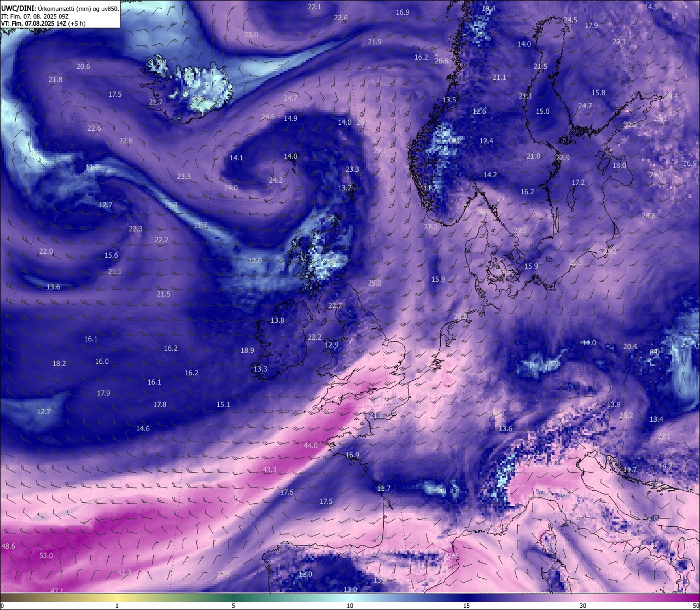The width and height of the screenshot is (700, 610).
Task: Click the map value '22.3'
Action: [x=136, y=229]
